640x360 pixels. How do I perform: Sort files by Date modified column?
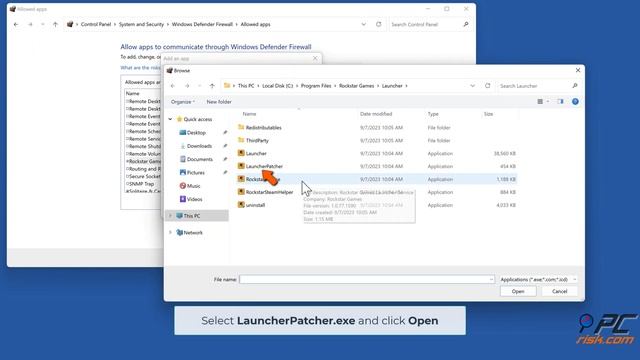376,114
